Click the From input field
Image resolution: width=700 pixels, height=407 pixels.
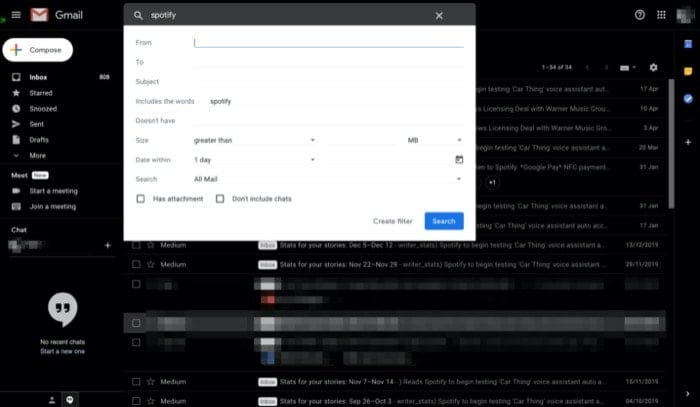coord(329,42)
